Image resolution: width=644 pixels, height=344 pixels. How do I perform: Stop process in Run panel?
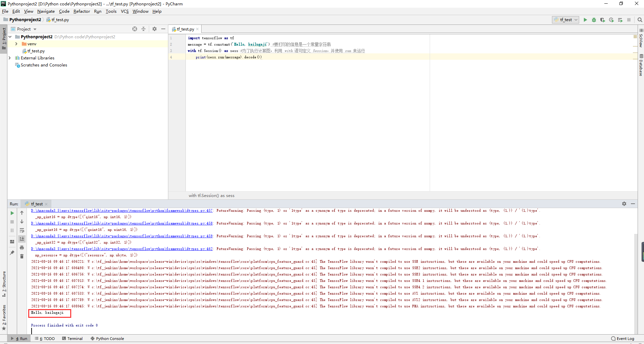[x=12, y=222]
